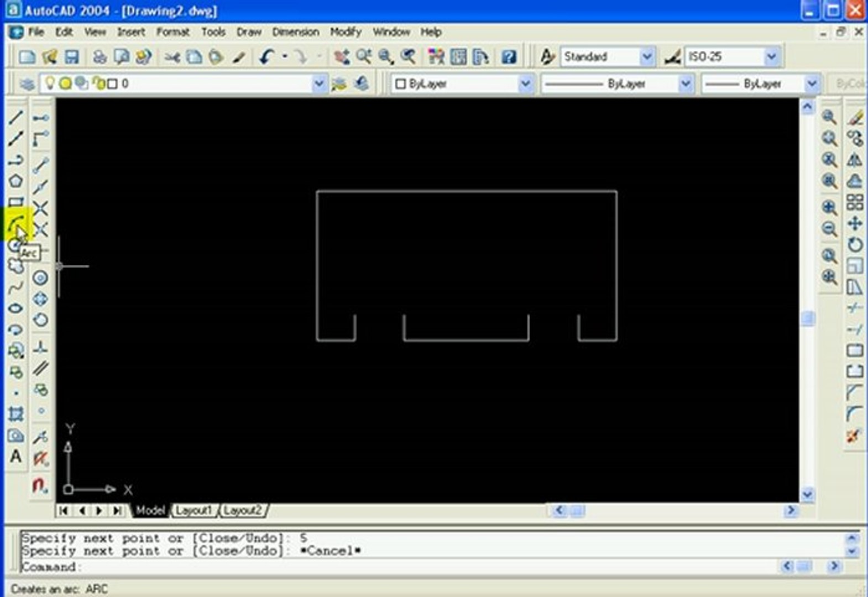Screen dimensions: 868x597
Task: Click the Explode tool
Action: [x=855, y=436]
